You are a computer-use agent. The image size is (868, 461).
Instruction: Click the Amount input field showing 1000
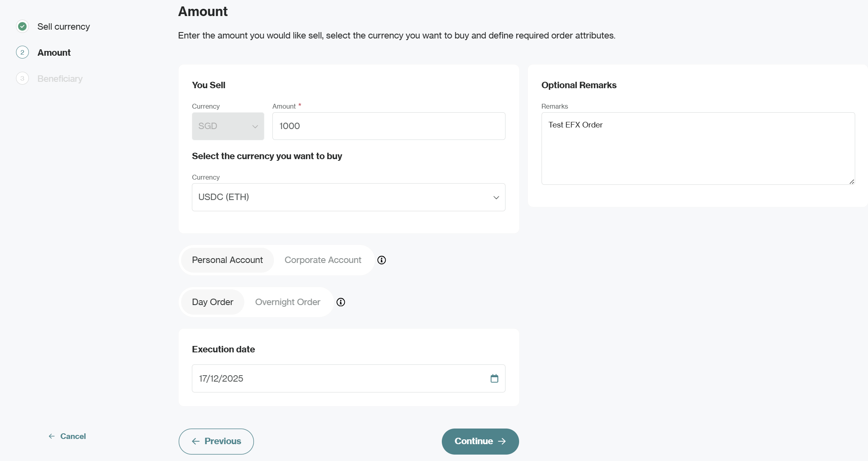pyautogui.click(x=389, y=126)
